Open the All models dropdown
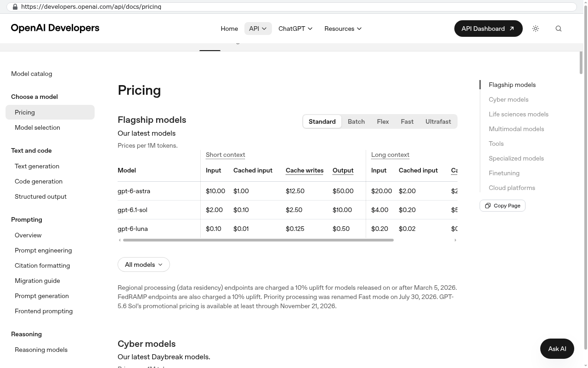Image resolution: width=588 pixels, height=368 pixels. point(144,264)
